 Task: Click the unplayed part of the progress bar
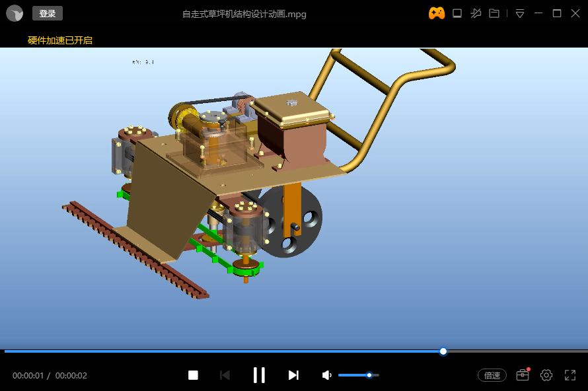tap(517, 351)
